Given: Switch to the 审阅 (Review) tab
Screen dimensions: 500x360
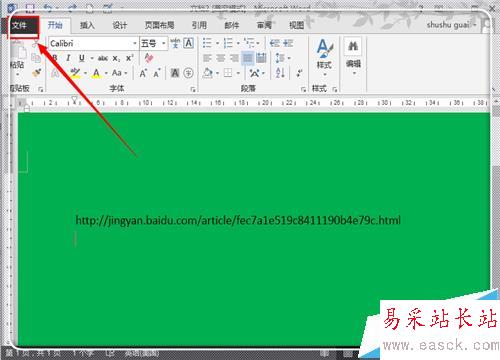Looking at the screenshot, I should (264, 25).
